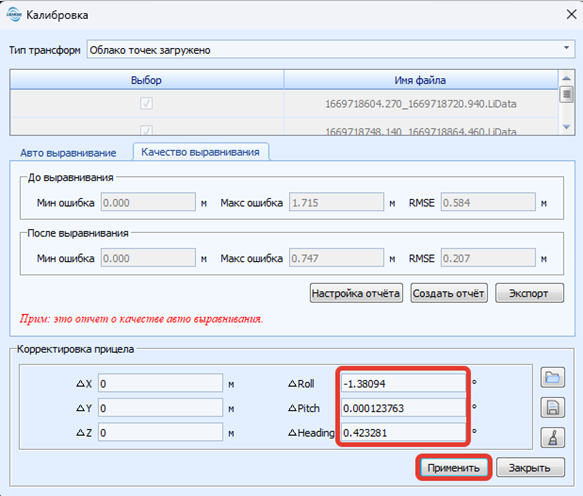Click the ΔRoll field with -1.38094
Screen dimensions: 583x496
[x=403, y=383]
